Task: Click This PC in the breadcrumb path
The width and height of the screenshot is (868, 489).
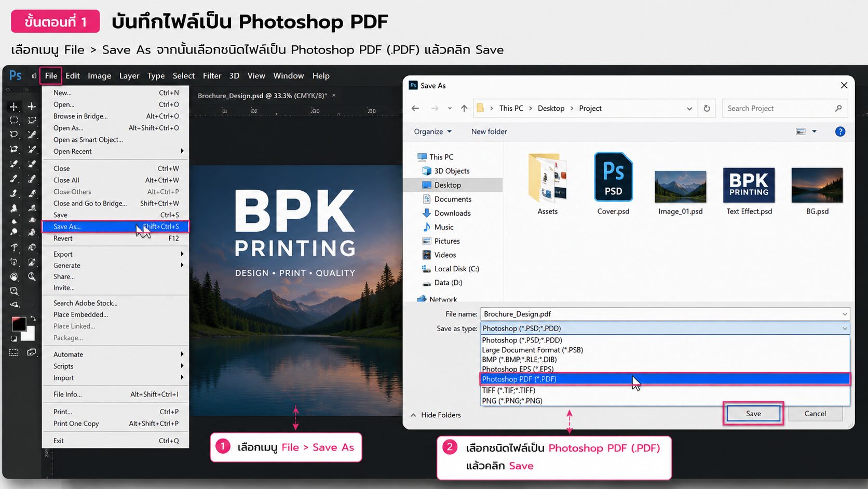Action: (511, 109)
